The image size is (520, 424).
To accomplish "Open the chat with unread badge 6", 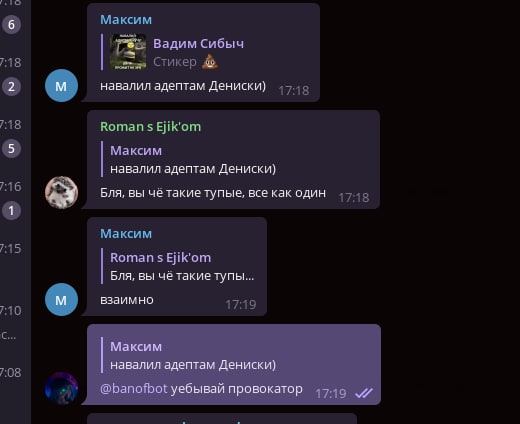I will [x=11, y=25].
